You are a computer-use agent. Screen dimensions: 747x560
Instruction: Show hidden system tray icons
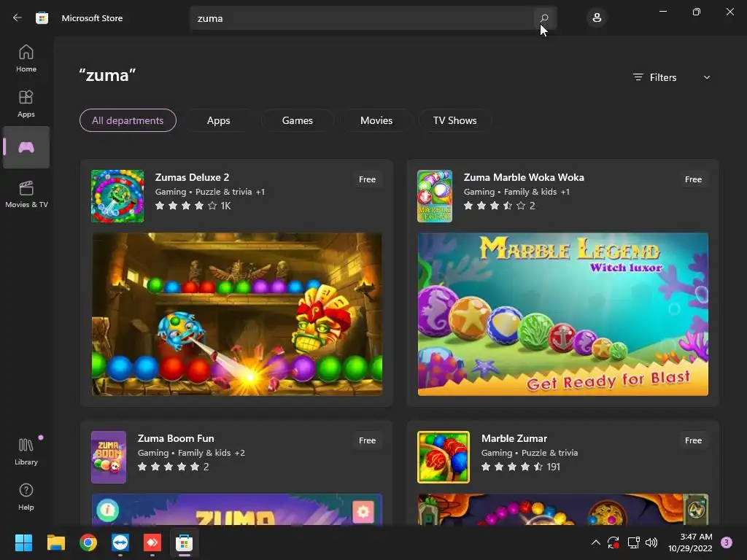(595, 542)
